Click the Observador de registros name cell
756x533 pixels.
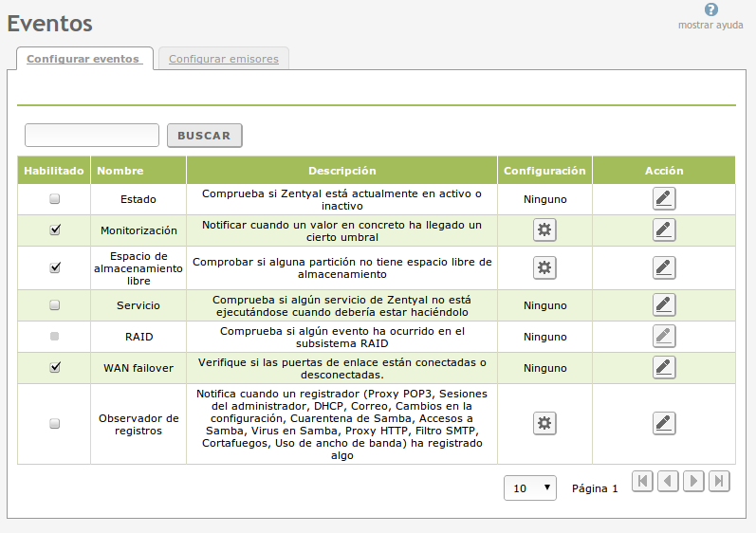point(138,424)
